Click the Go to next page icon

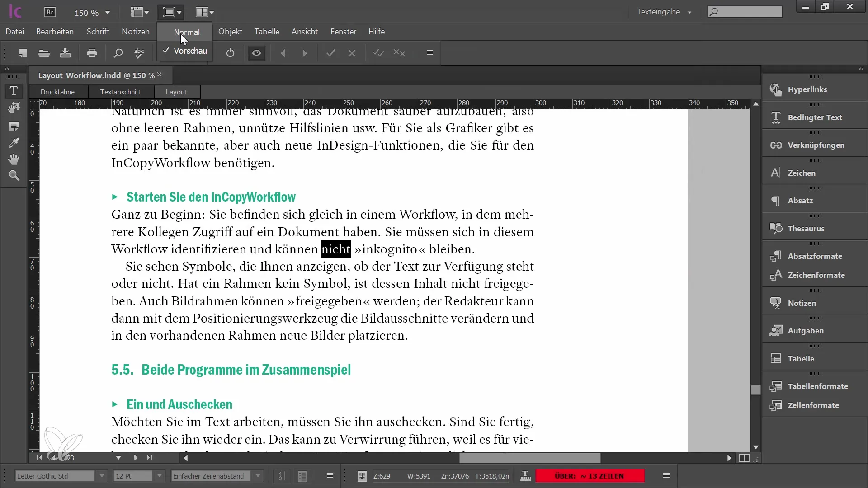click(136, 458)
